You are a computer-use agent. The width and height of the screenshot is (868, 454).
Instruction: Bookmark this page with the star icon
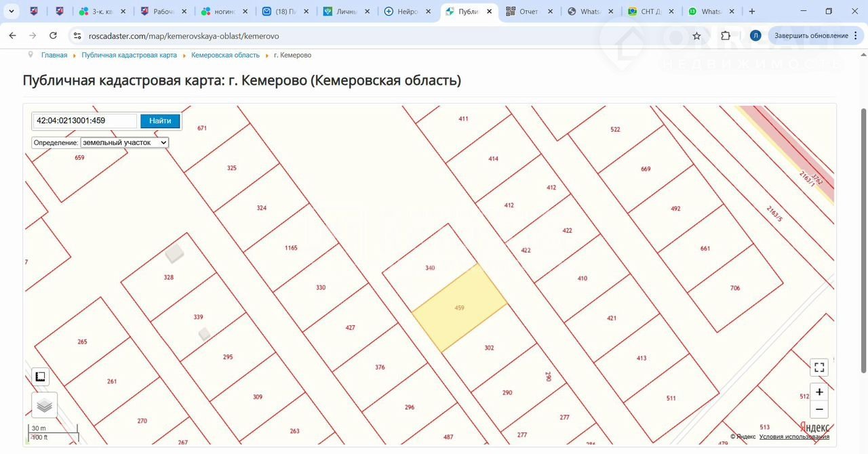(696, 36)
